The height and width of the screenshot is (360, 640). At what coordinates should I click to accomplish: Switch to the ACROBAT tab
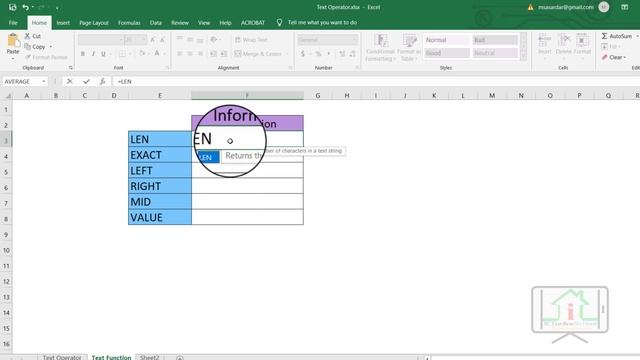[253, 23]
